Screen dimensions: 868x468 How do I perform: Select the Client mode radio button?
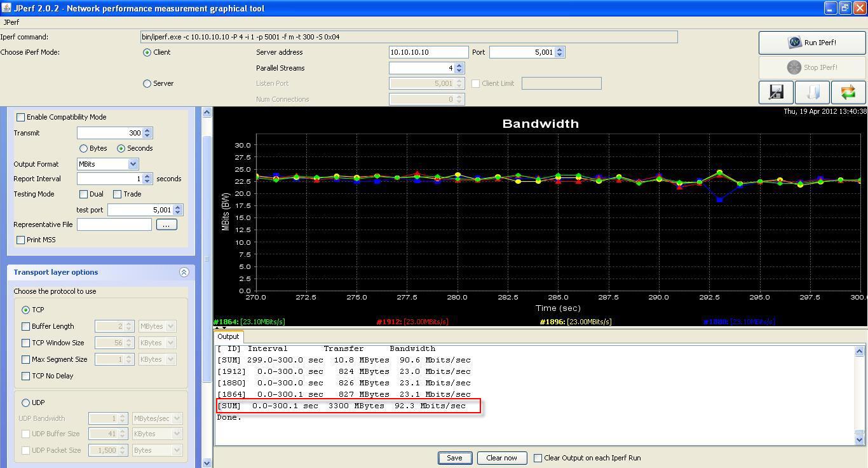coord(147,52)
